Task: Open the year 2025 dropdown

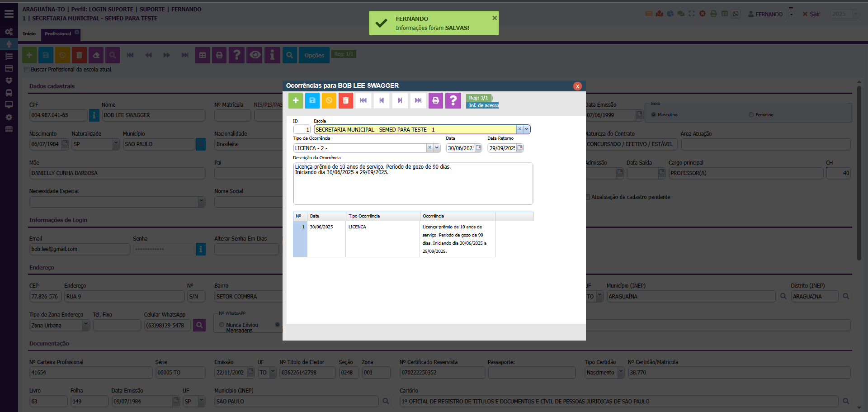Action: tap(855, 14)
